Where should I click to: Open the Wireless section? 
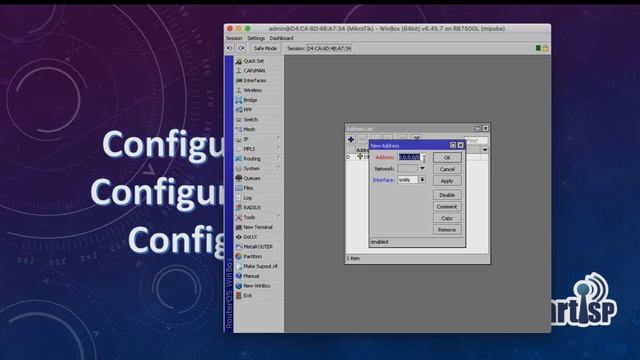[x=259, y=90]
